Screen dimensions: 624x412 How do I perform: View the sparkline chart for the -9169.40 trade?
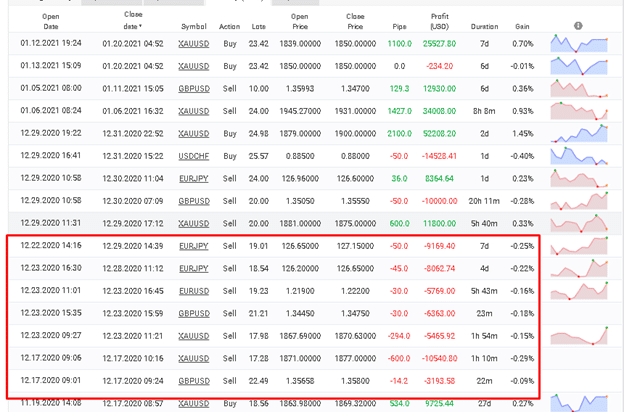tap(579, 246)
